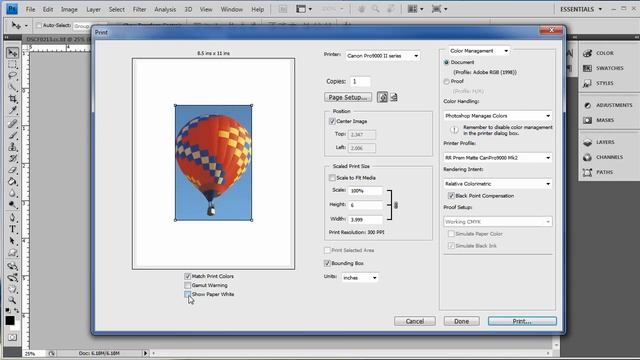Open the File menu
This screenshot has height=360, width=640.
point(30,9)
